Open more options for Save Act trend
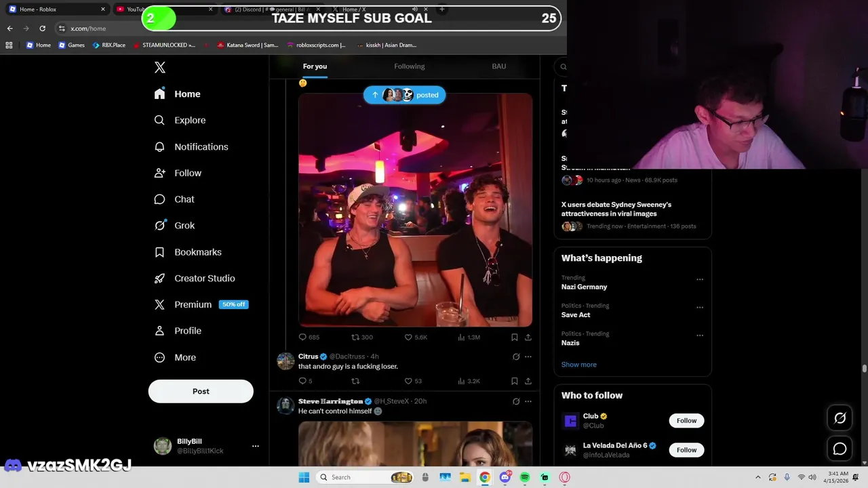 pyautogui.click(x=700, y=307)
